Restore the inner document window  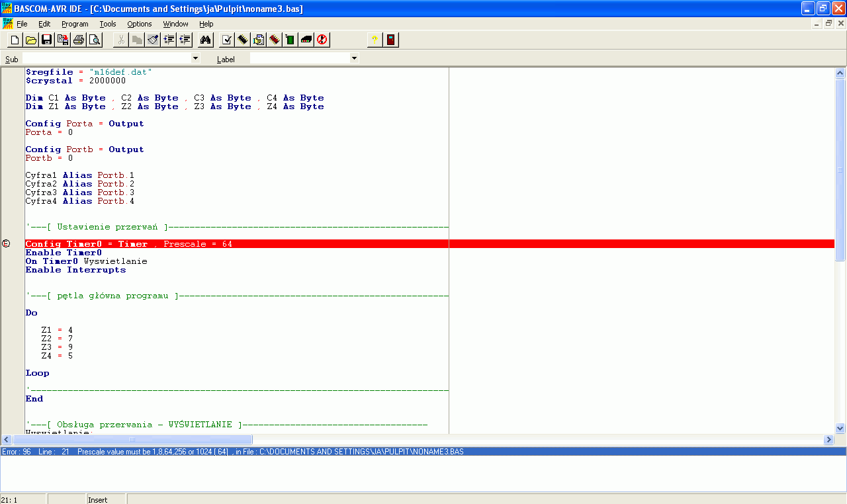point(828,24)
